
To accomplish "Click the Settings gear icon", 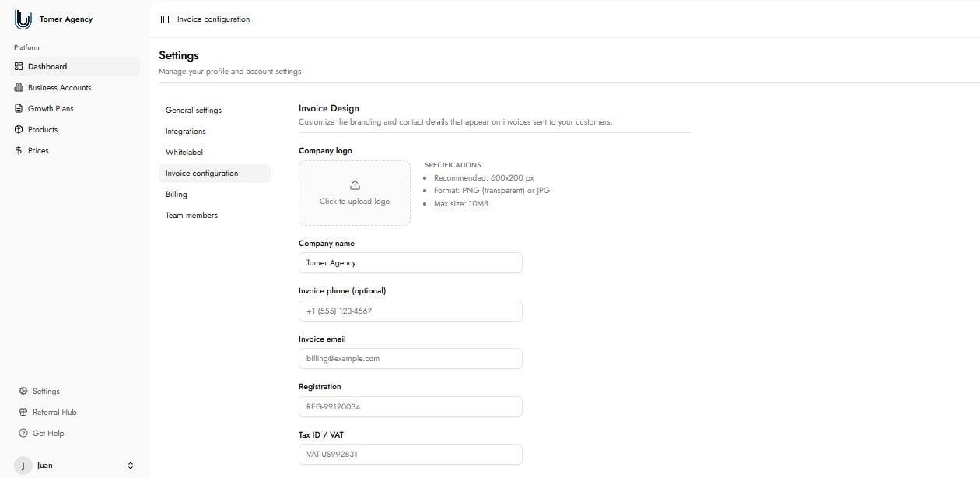I will tap(23, 392).
